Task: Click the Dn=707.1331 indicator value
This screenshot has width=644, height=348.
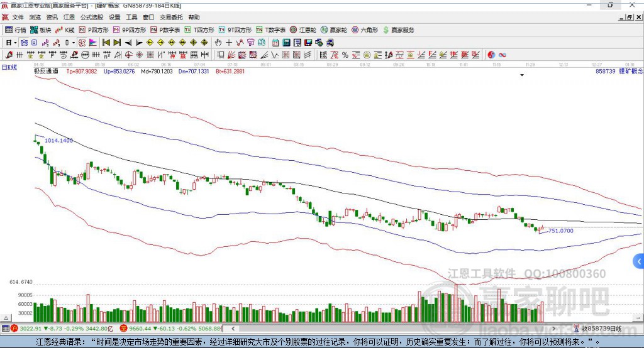Action: tap(194, 71)
